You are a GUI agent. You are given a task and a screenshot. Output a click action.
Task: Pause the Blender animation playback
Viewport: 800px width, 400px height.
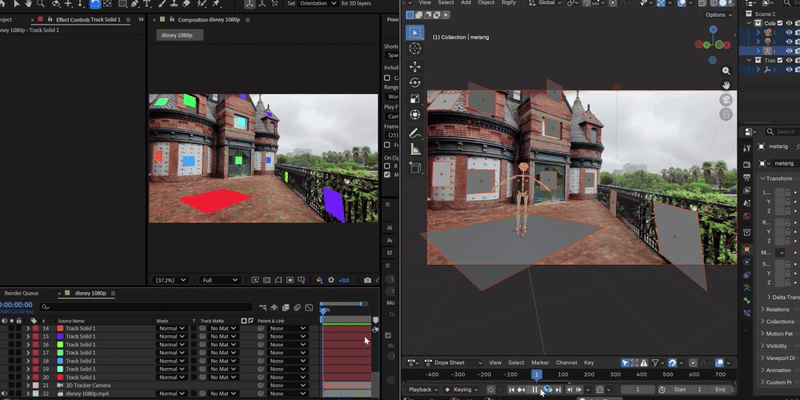pyautogui.click(x=535, y=389)
